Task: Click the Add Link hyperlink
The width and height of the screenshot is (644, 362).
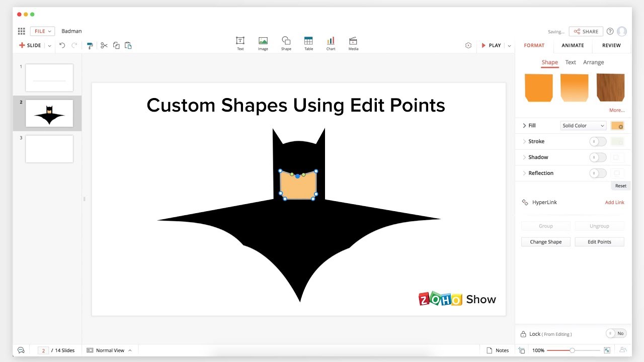Action: (614, 203)
